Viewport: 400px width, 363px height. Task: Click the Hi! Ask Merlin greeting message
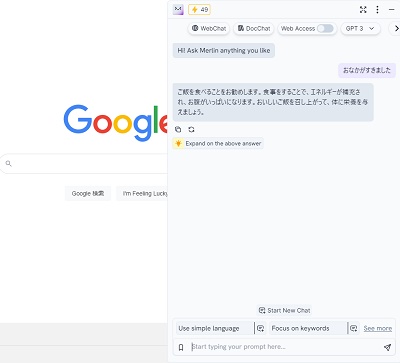click(x=224, y=51)
